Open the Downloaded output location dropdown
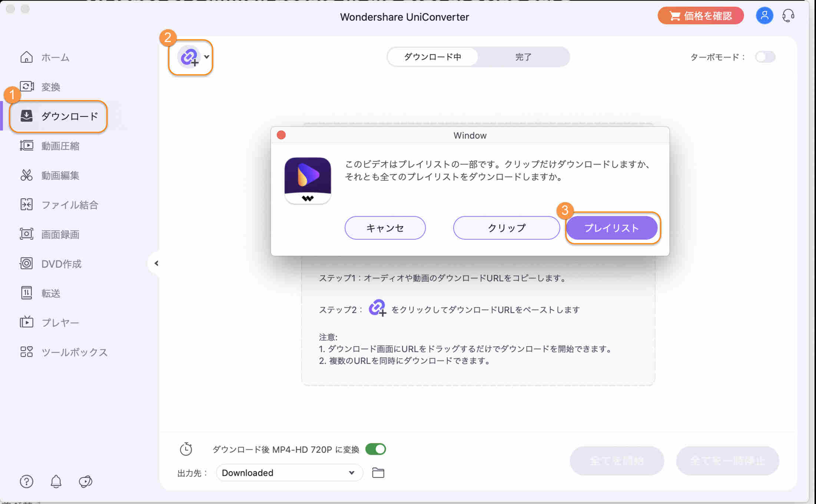This screenshot has height=504, width=816. [x=289, y=473]
